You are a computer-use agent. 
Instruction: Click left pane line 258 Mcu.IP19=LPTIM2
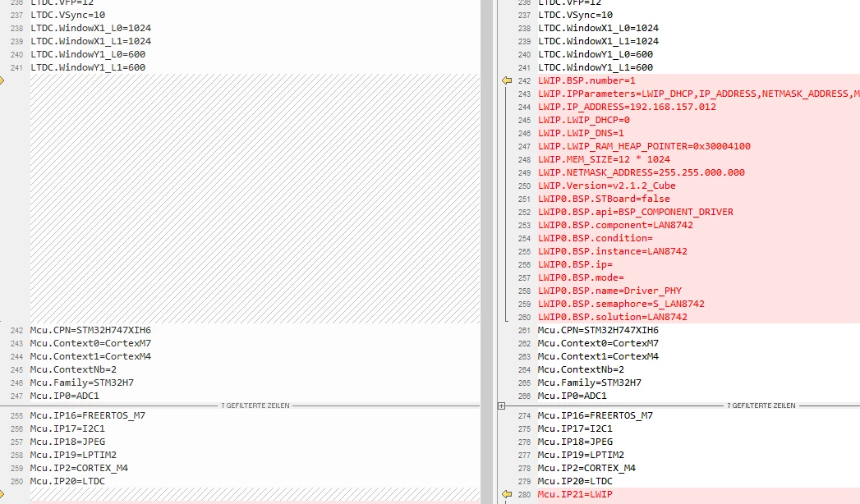[73, 456]
